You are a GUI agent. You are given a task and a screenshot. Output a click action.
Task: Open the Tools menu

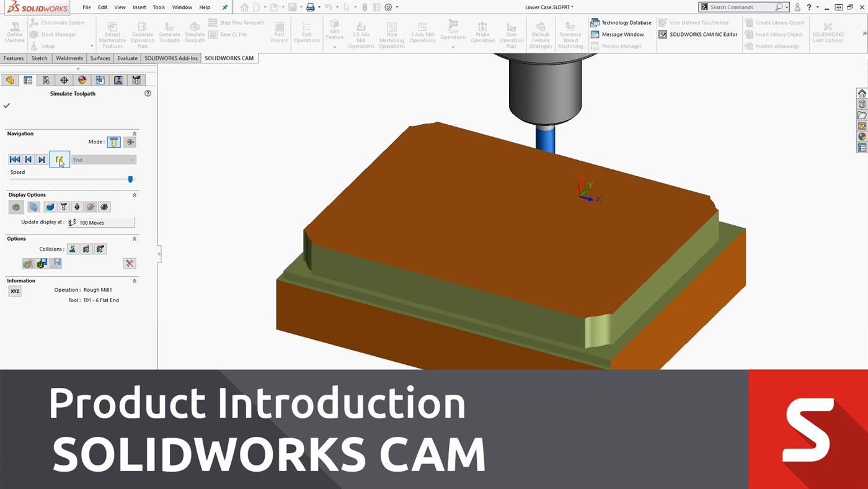click(158, 7)
